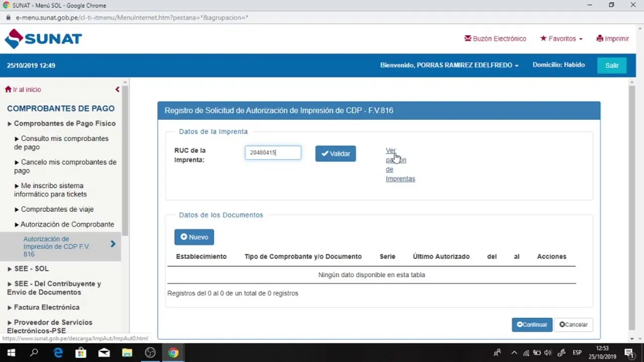Collapse the sidebar with the left arrow
The image size is (644, 362).
tap(117, 89)
